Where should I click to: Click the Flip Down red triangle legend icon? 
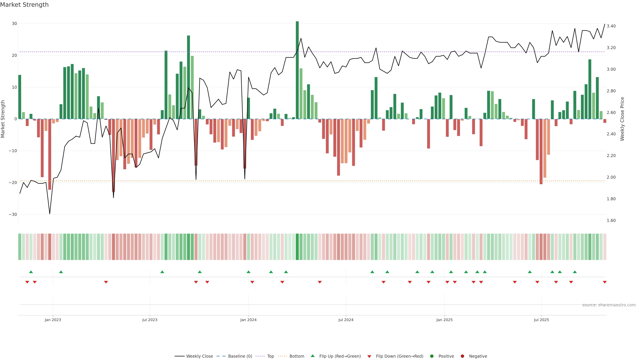369,356
